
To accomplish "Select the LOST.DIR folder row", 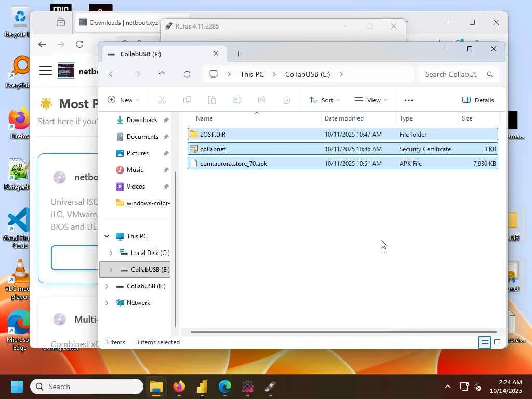I will pyautogui.click(x=343, y=134).
